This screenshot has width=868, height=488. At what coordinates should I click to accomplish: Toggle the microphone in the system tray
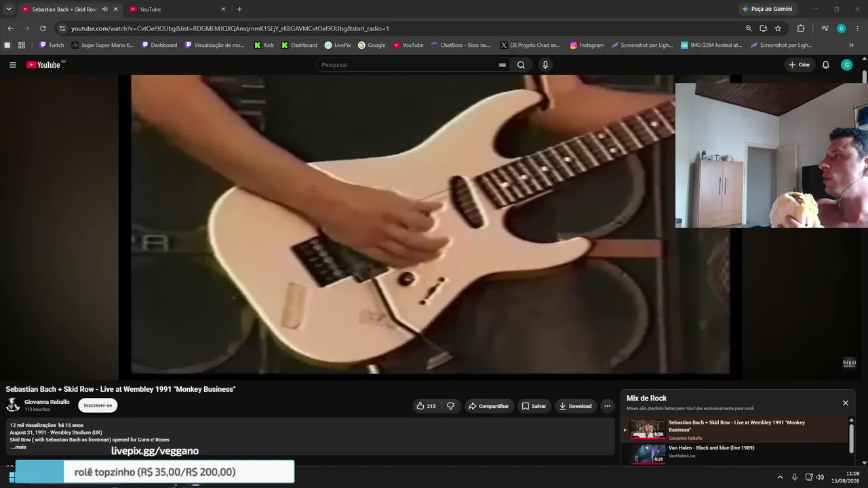coord(795,477)
